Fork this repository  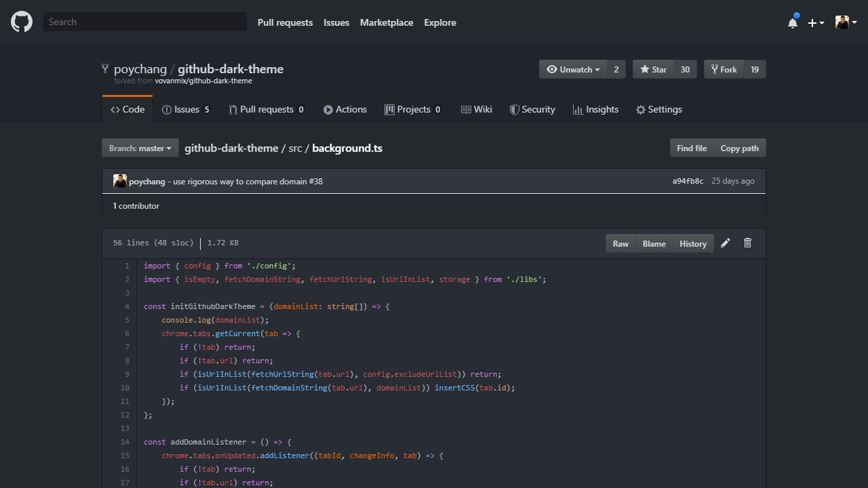pos(724,70)
